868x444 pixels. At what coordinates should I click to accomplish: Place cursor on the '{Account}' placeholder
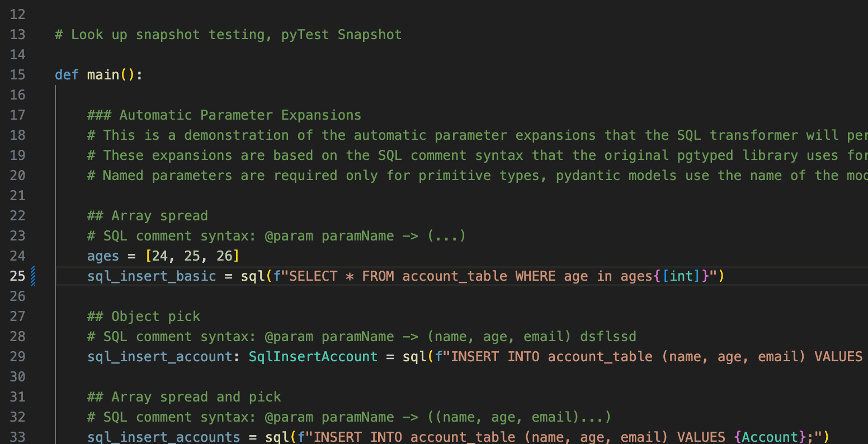coord(770,437)
